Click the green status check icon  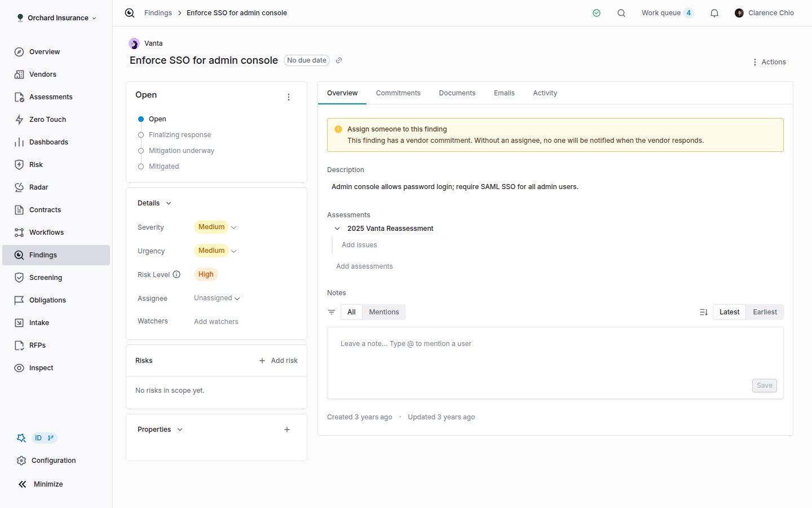[x=597, y=13]
